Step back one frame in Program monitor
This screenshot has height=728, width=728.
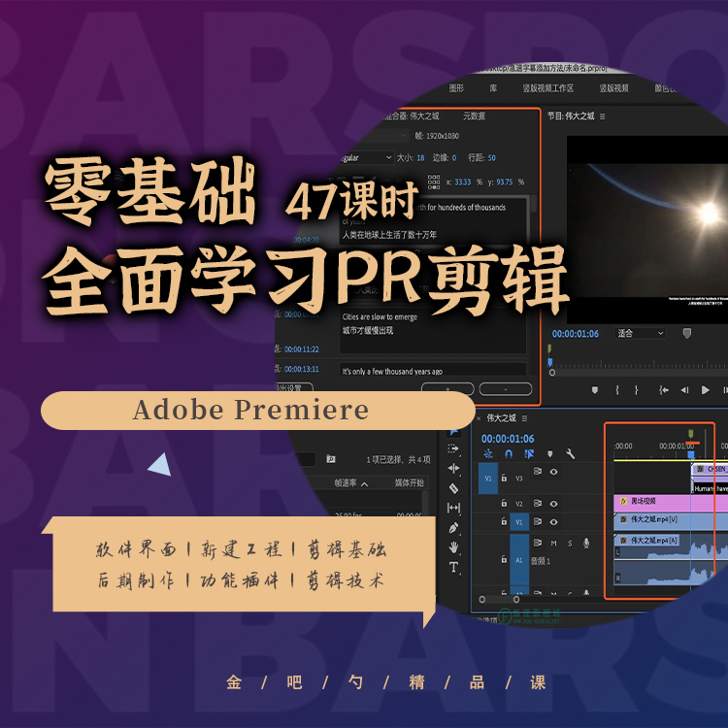click(x=684, y=390)
